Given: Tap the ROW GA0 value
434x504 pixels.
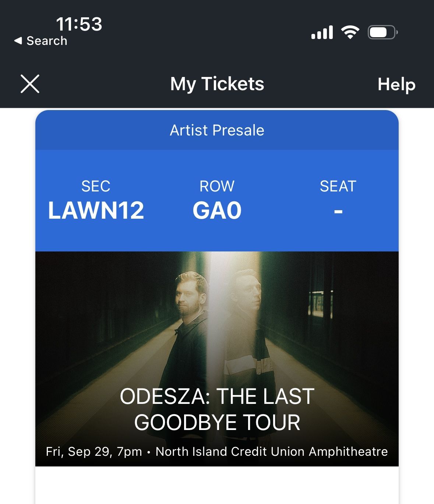Looking at the screenshot, I should click(x=217, y=211).
